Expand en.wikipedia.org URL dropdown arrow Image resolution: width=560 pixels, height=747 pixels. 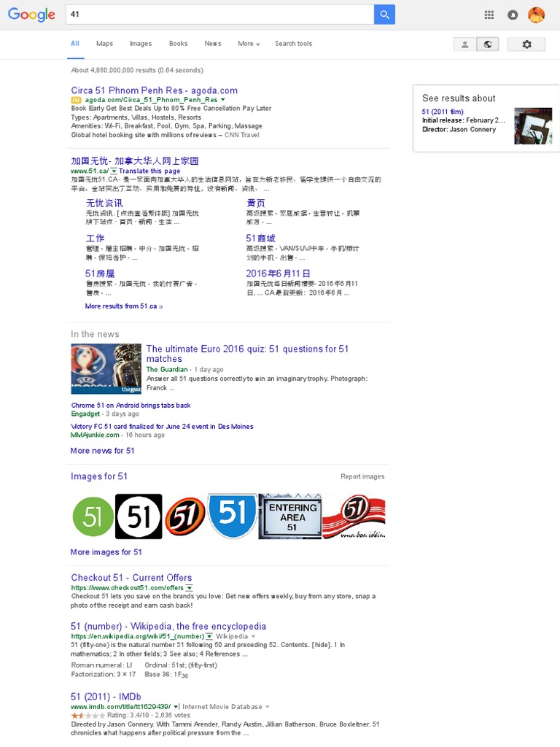[209, 636]
